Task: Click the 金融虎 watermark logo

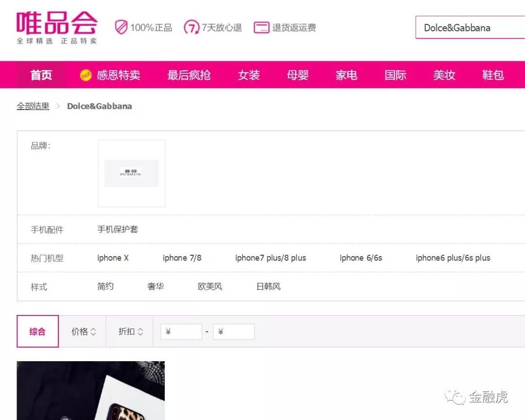Action: (455, 397)
